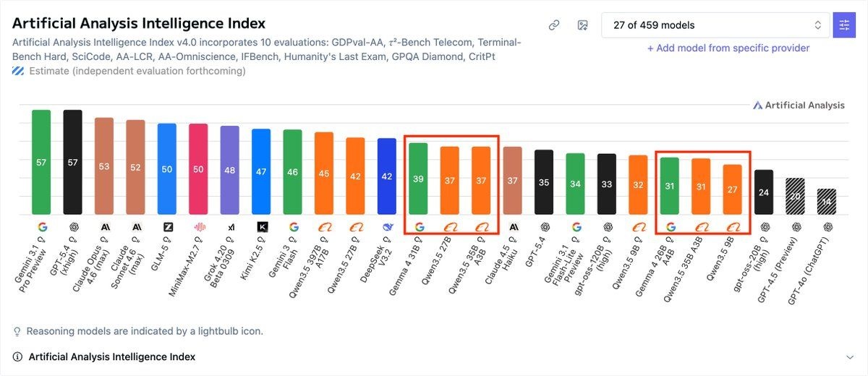Click the striped GPT-4.5 (Preview) bar

(x=796, y=196)
